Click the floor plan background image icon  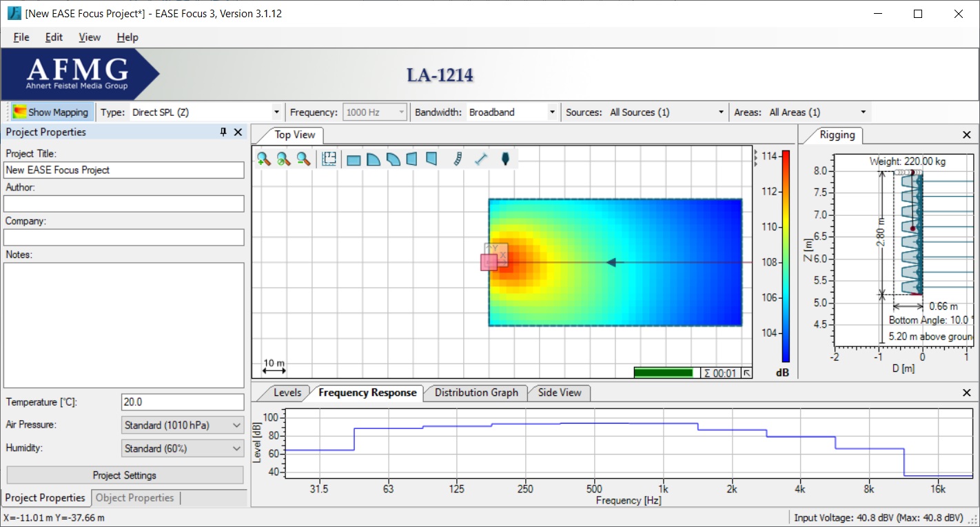click(329, 159)
